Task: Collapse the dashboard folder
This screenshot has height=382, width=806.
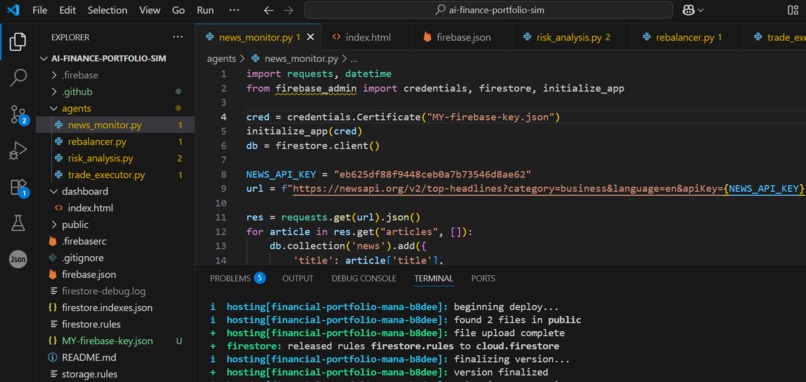Action: (85, 191)
